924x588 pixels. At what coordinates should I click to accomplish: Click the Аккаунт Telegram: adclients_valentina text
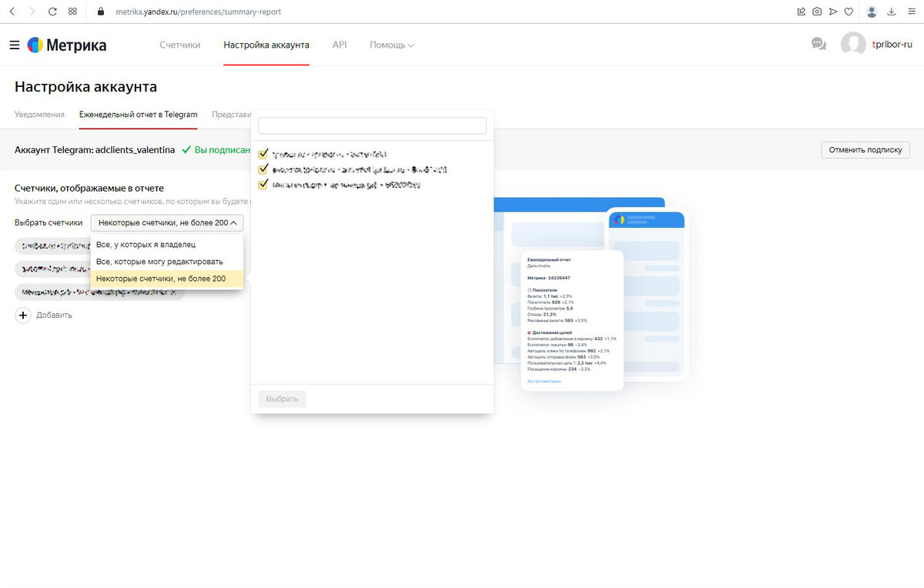(x=95, y=149)
